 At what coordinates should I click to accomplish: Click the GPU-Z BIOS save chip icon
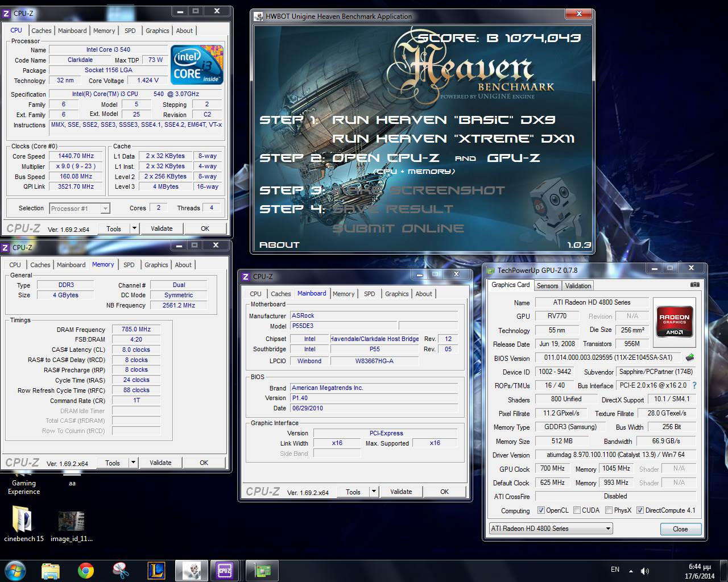coord(690,357)
